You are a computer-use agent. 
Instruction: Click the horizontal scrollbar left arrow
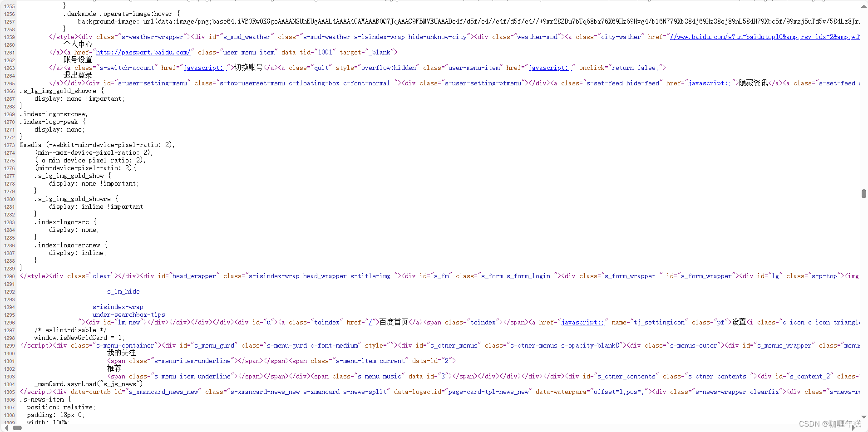click(6, 427)
